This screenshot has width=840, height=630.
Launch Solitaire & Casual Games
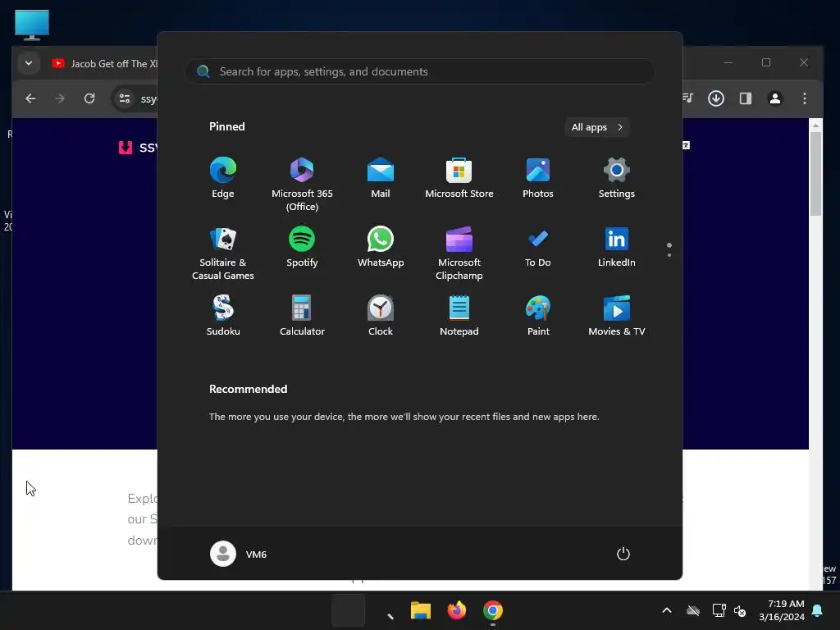pyautogui.click(x=223, y=253)
